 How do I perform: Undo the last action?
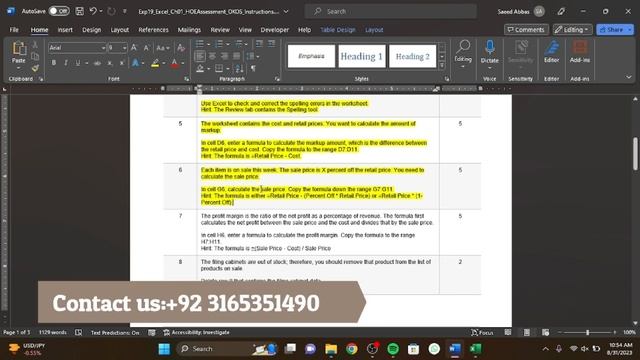tap(93, 11)
